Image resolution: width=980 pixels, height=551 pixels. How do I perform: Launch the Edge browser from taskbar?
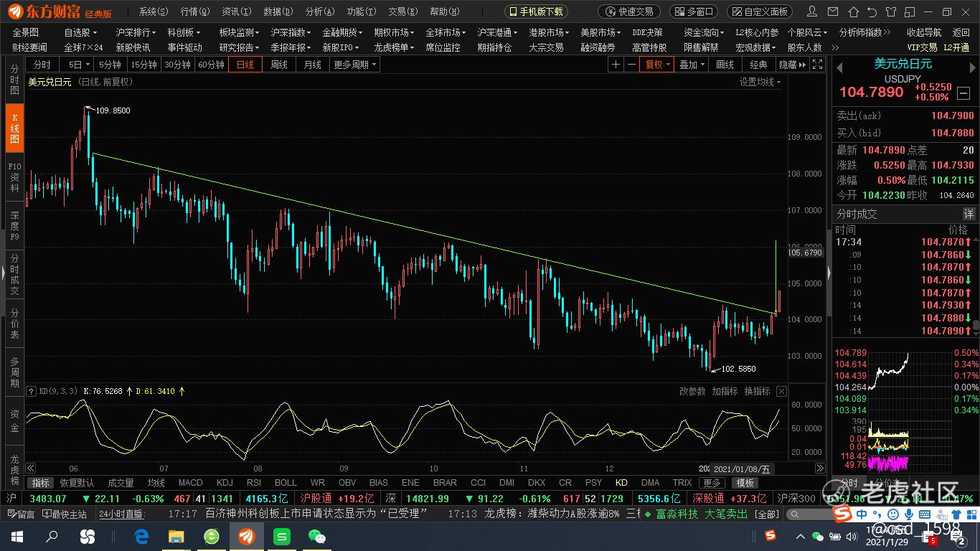(141, 536)
